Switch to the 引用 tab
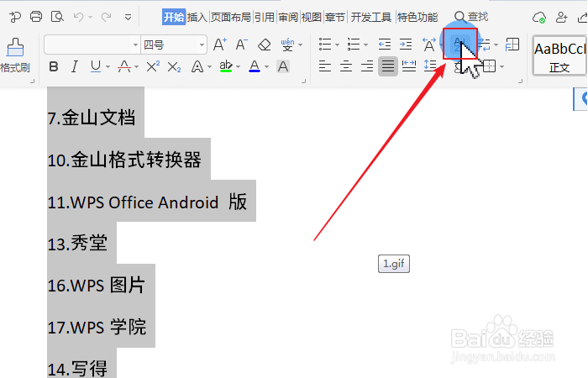The width and height of the screenshot is (588, 378). click(x=265, y=17)
